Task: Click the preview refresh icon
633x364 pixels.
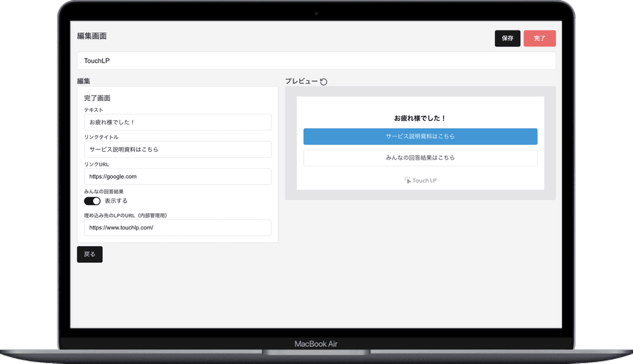Action: point(324,81)
